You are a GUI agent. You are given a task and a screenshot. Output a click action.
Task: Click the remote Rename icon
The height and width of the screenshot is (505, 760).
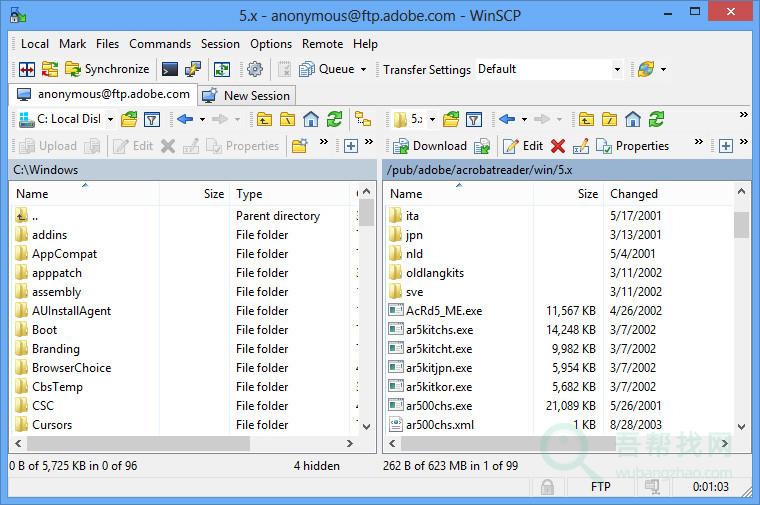click(x=581, y=146)
